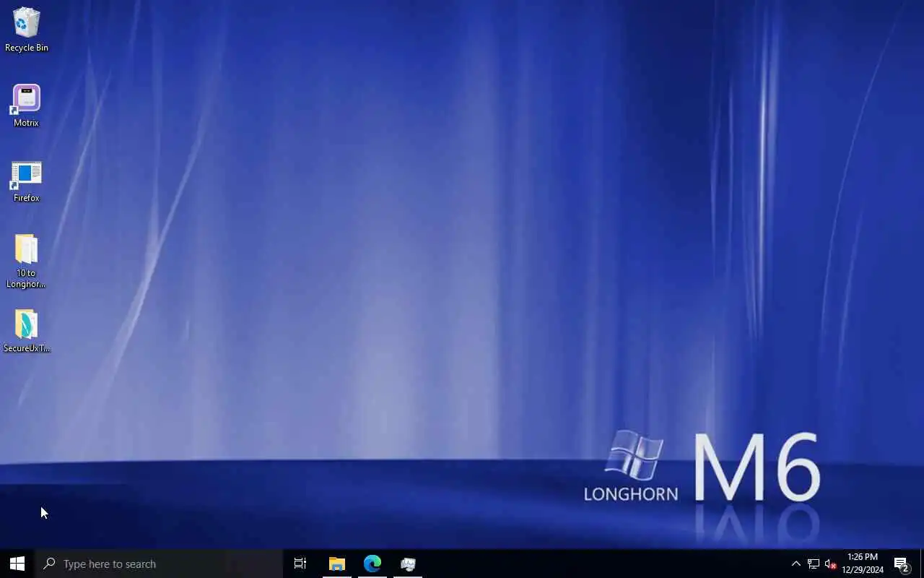Screen dimensions: 924x578
Task: Click the taskbar search magnifier icon
Action: pos(49,564)
